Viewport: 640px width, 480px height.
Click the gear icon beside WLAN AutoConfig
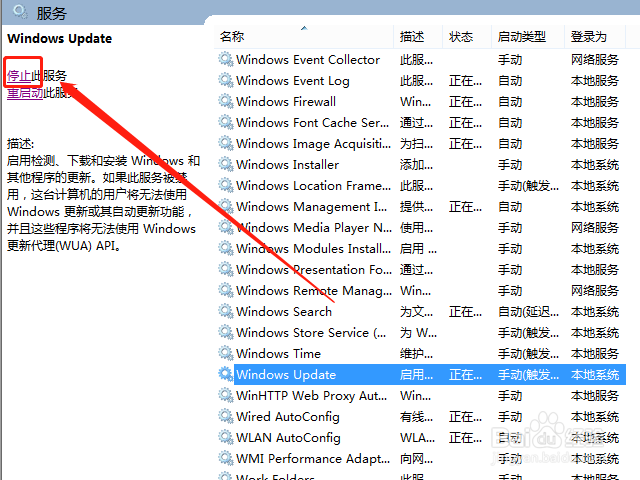tap(226, 438)
